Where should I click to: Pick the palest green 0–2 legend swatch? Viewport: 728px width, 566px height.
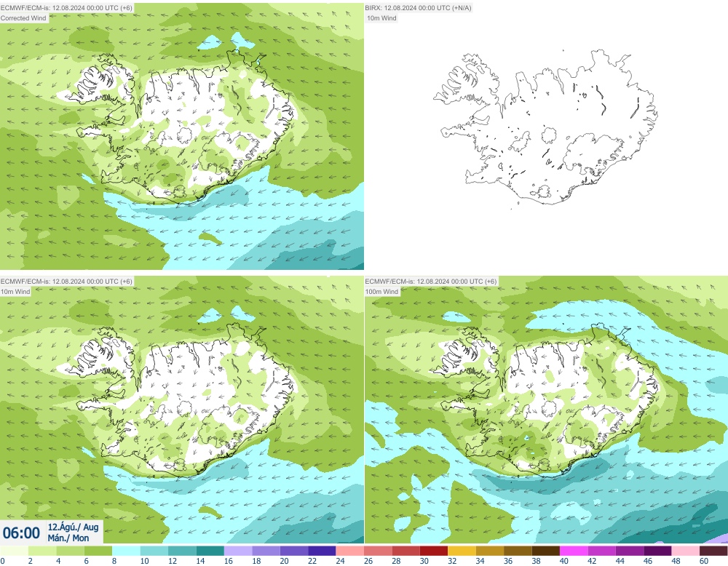point(14,551)
